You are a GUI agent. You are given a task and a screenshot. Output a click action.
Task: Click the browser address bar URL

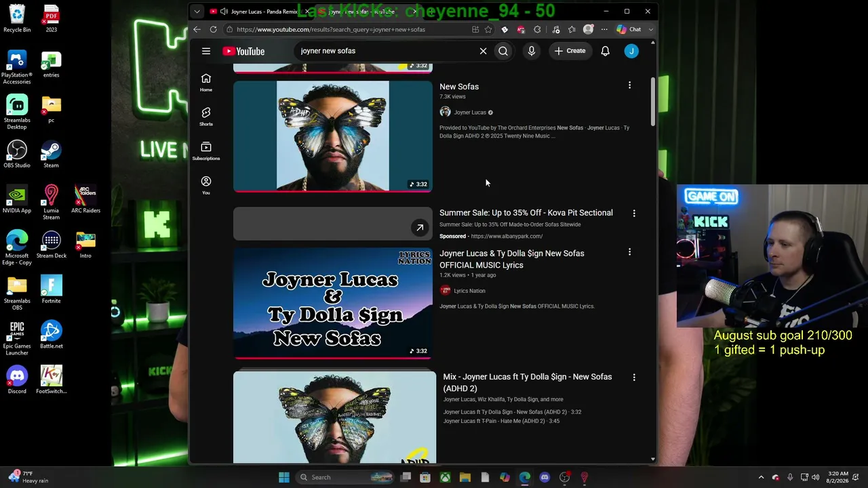331,29
